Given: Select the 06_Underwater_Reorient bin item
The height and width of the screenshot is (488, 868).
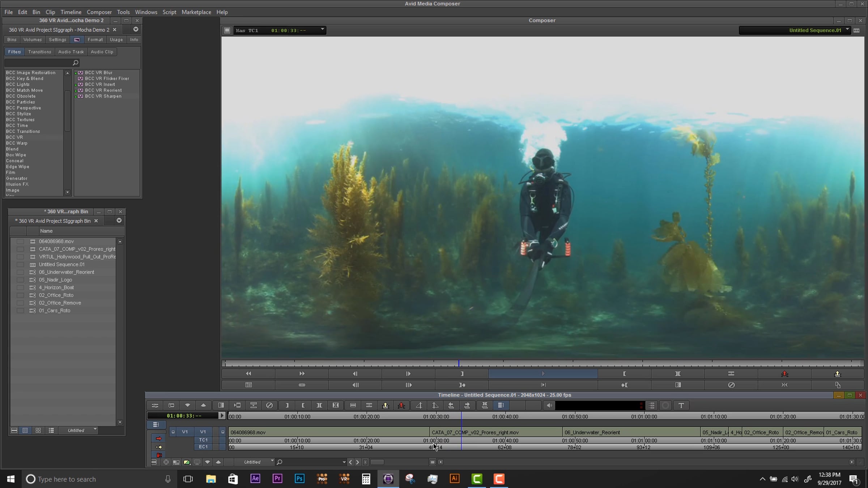Looking at the screenshot, I should point(67,272).
